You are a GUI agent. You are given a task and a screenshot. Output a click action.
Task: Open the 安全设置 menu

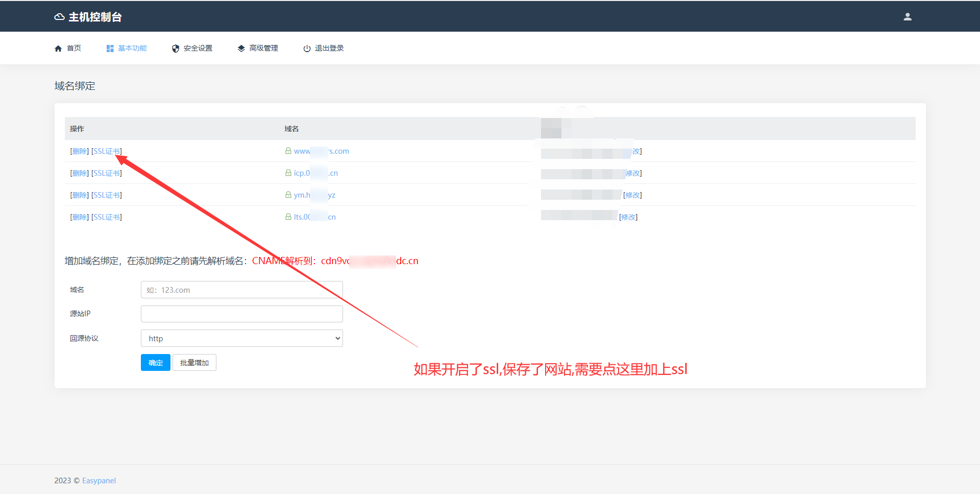(198, 49)
